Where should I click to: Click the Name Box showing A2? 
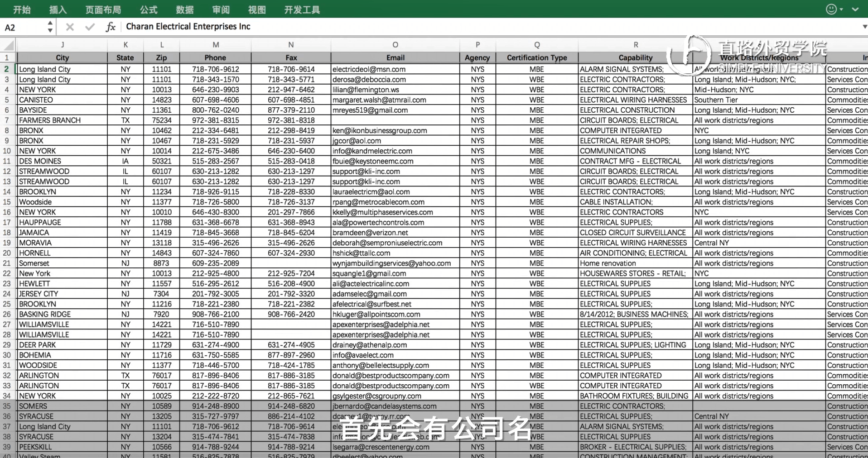tap(23, 27)
